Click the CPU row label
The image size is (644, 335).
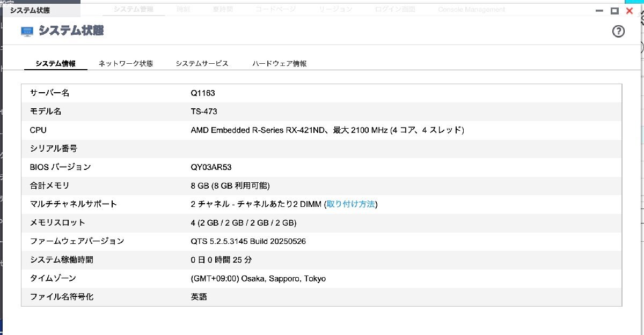(x=38, y=130)
